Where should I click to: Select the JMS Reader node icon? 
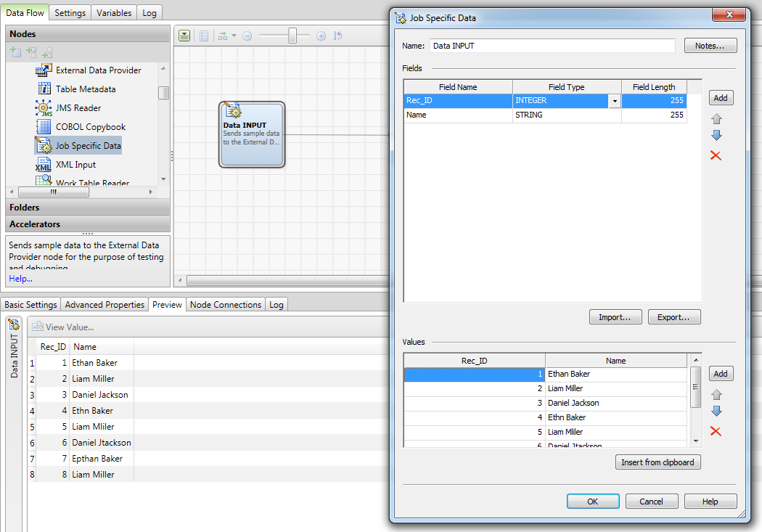point(44,108)
